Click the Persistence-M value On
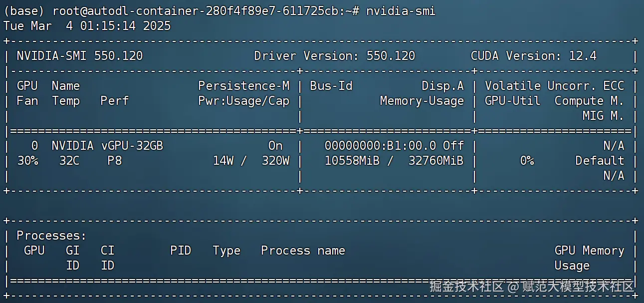Screen dimensions: 644x303 click(275, 146)
